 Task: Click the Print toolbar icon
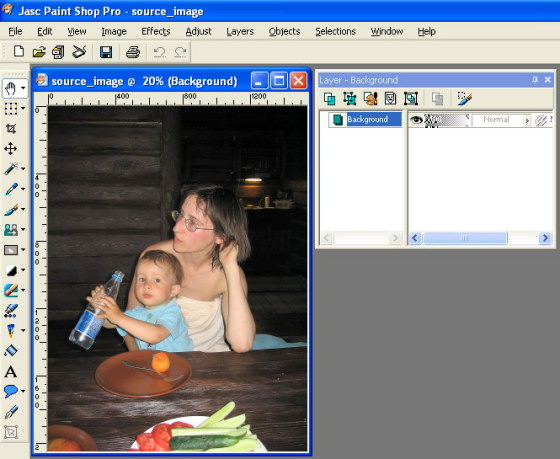133,52
